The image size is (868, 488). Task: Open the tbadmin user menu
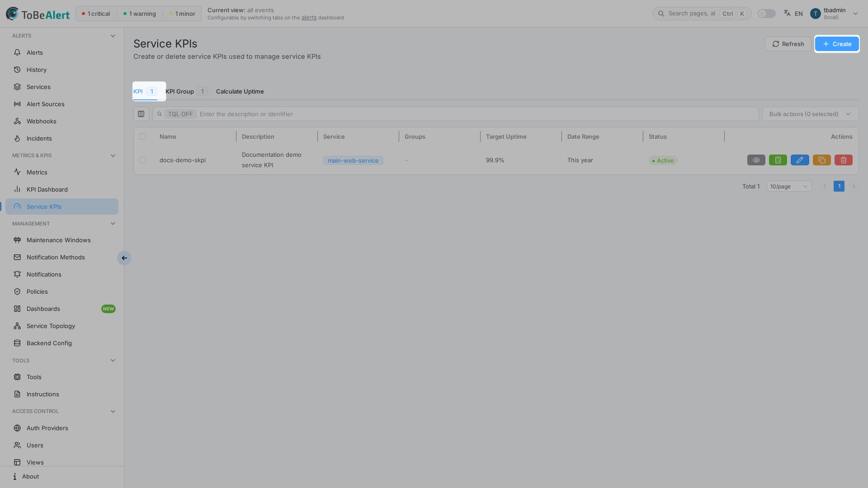pyautogui.click(x=834, y=14)
